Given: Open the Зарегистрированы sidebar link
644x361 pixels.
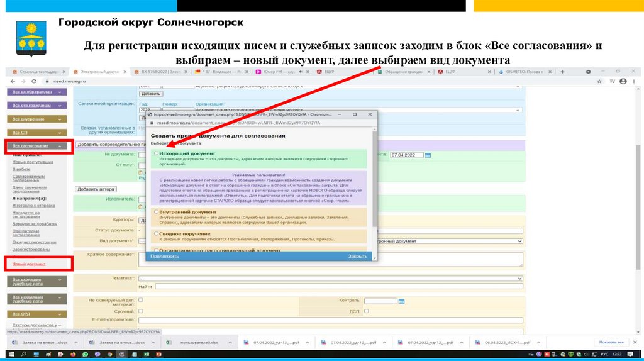Looking at the screenshot, I should (x=31, y=249).
